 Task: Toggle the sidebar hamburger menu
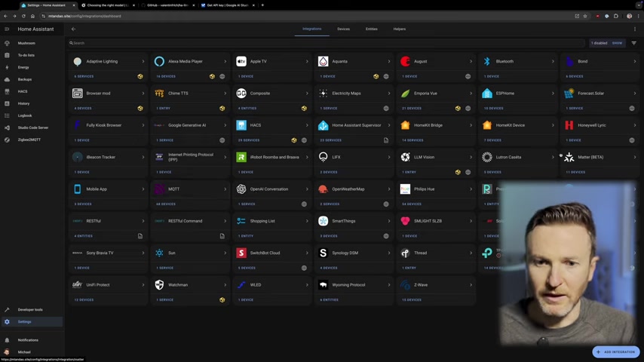(7, 29)
